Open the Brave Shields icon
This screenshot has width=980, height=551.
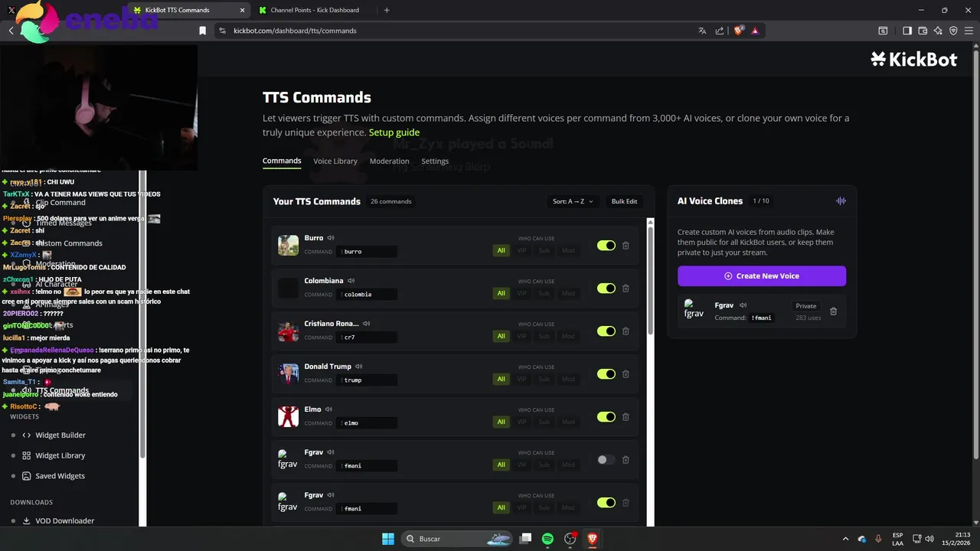pyautogui.click(x=739, y=31)
